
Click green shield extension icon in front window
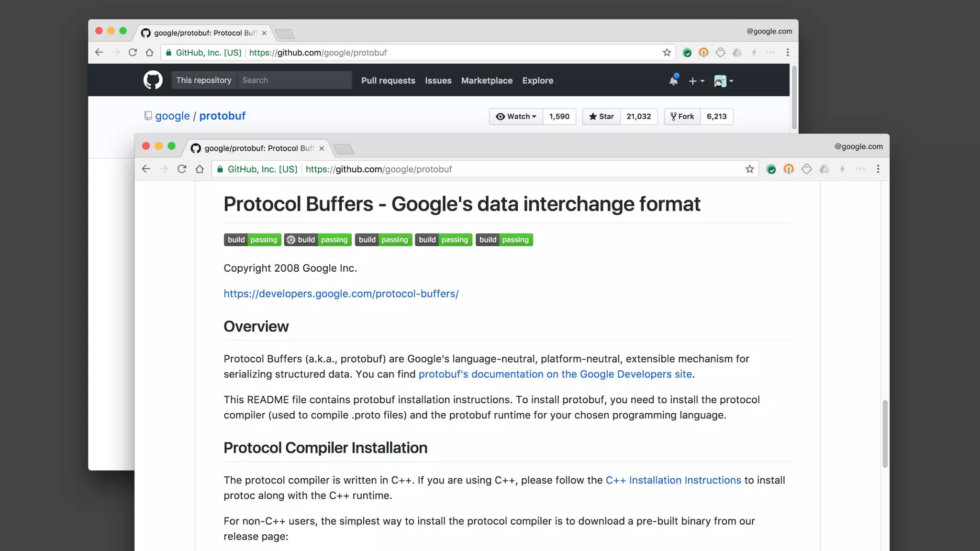[771, 169]
